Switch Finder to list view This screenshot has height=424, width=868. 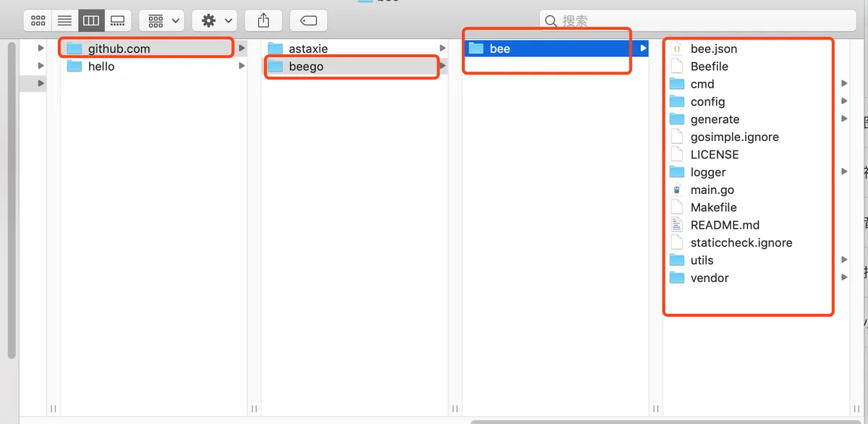pos(64,21)
